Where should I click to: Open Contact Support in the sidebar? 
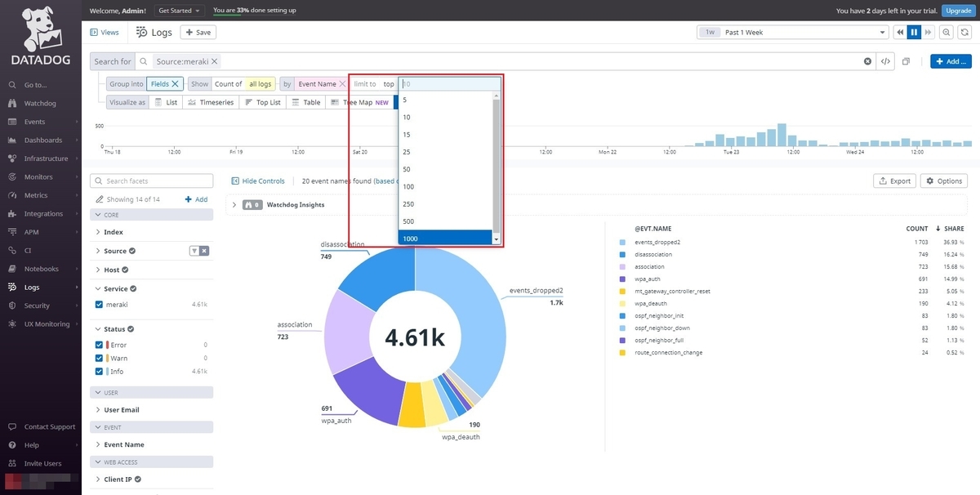(x=49, y=427)
